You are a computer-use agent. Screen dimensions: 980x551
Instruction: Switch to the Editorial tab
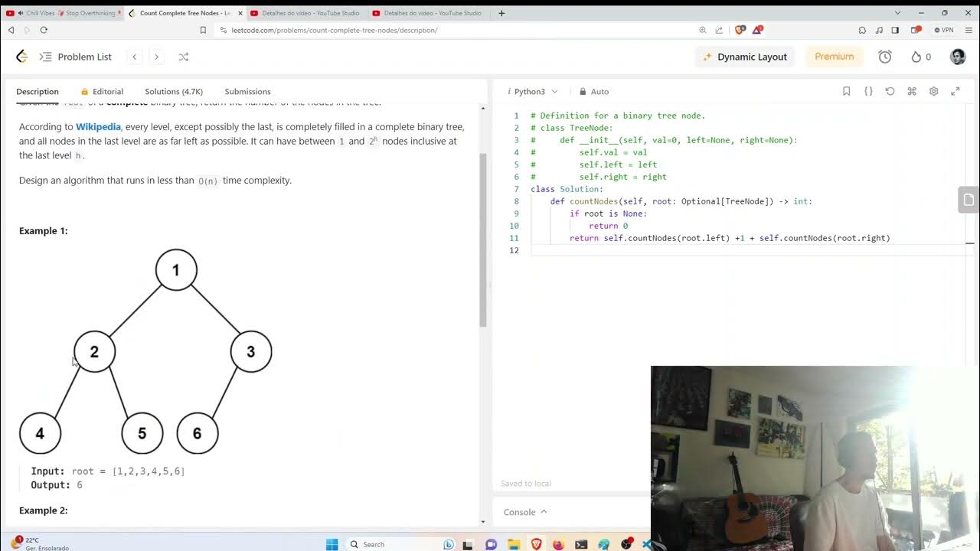[103, 91]
